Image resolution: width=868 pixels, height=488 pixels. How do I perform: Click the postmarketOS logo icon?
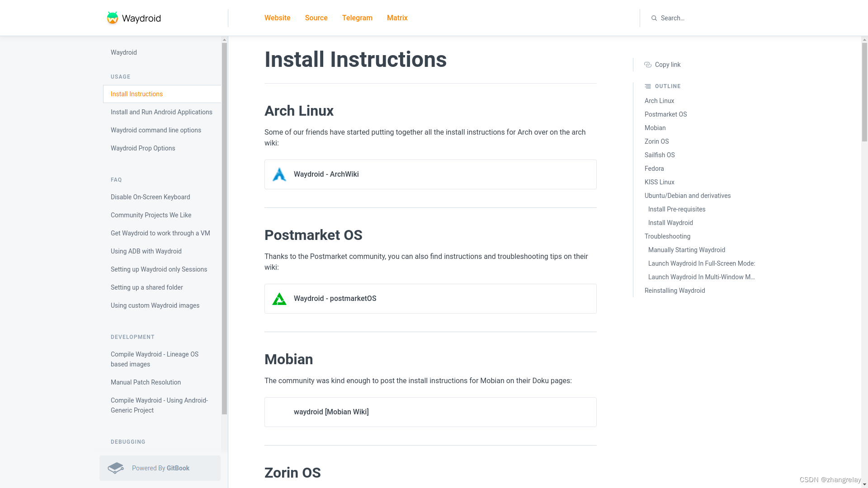[279, 299]
